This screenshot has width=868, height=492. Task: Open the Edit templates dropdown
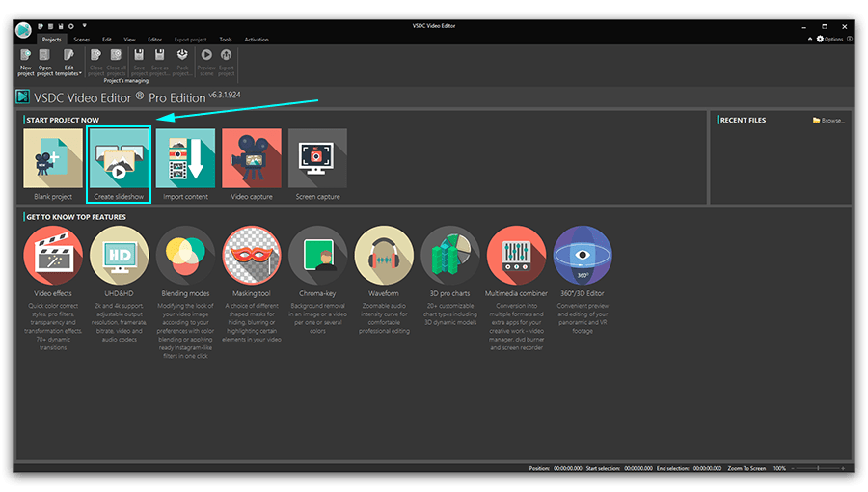(68, 62)
